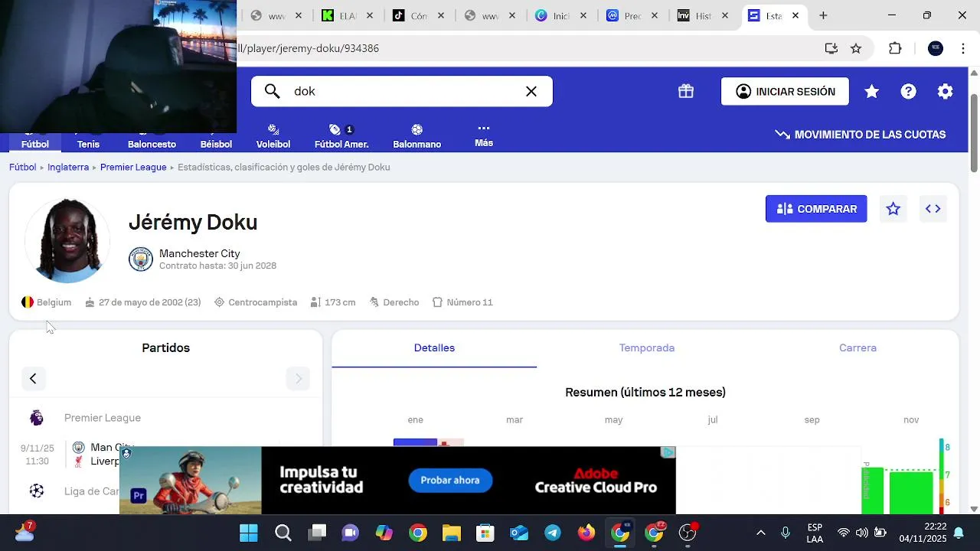Click the search magnifier icon in the site search box

(273, 91)
